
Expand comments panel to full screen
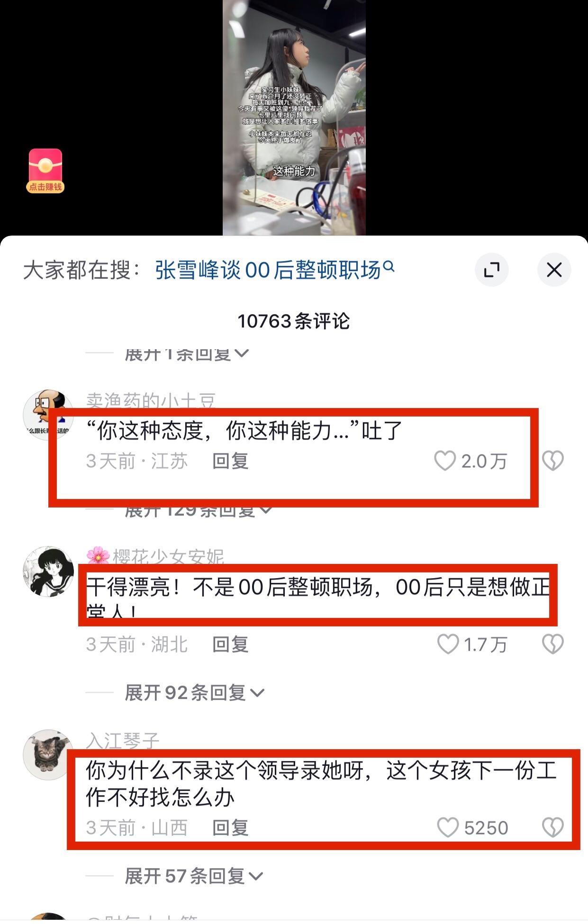coord(491,270)
